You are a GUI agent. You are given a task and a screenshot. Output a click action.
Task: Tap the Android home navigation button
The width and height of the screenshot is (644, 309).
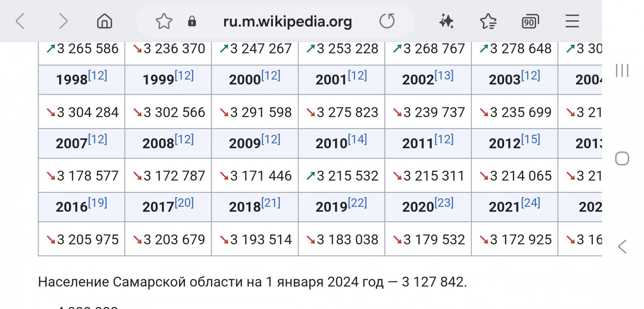[622, 159]
